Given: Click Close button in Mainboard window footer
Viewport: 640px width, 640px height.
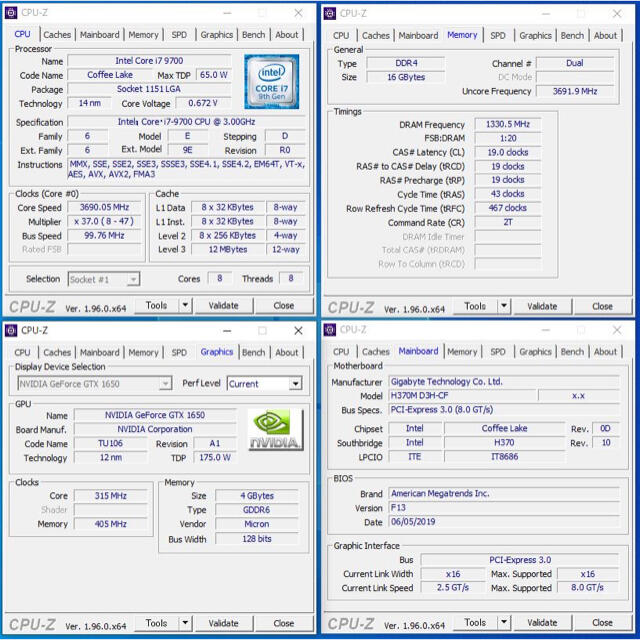Looking at the screenshot, I should pyautogui.click(x=602, y=622).
